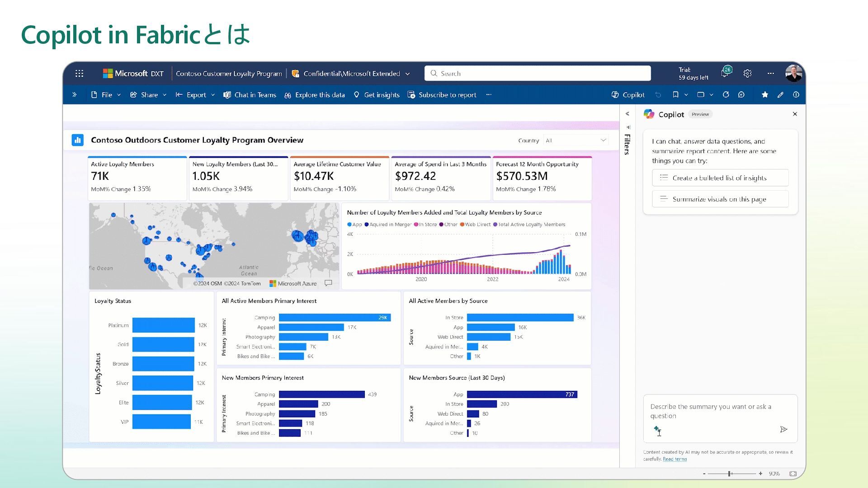This screenshot has width=868, height=488.
Task: Open the settings gear
Action: coord(747,73)
